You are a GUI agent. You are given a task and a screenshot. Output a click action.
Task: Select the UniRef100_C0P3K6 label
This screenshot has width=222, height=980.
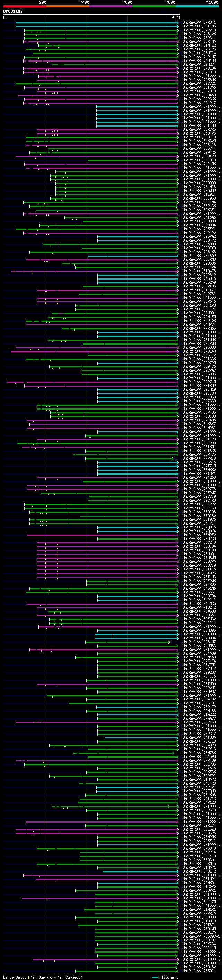199,99
